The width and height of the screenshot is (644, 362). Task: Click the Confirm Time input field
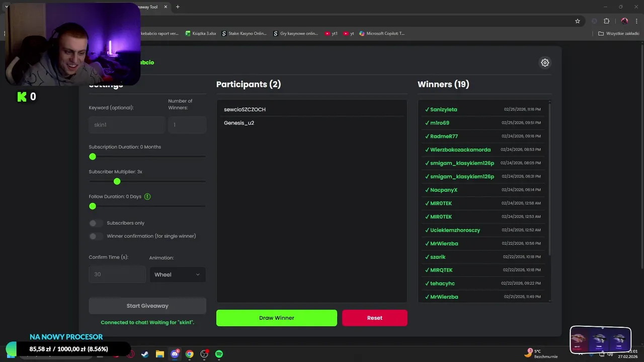[x=117, y=275]
